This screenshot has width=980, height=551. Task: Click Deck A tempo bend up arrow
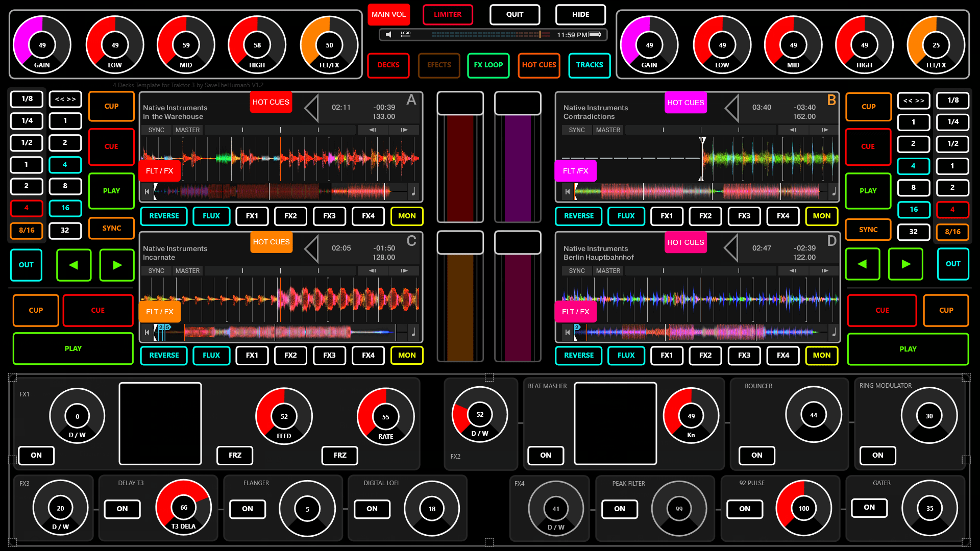404,130
